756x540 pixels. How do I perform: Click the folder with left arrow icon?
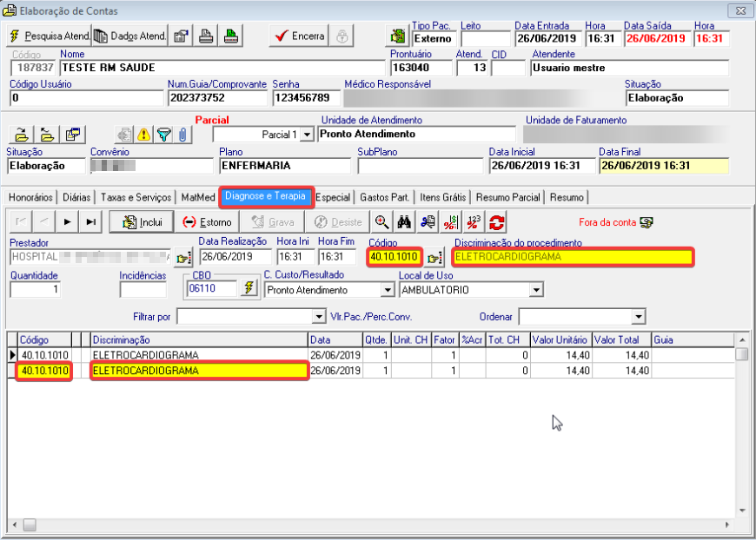pyautogui.click(x=47, y=135)
